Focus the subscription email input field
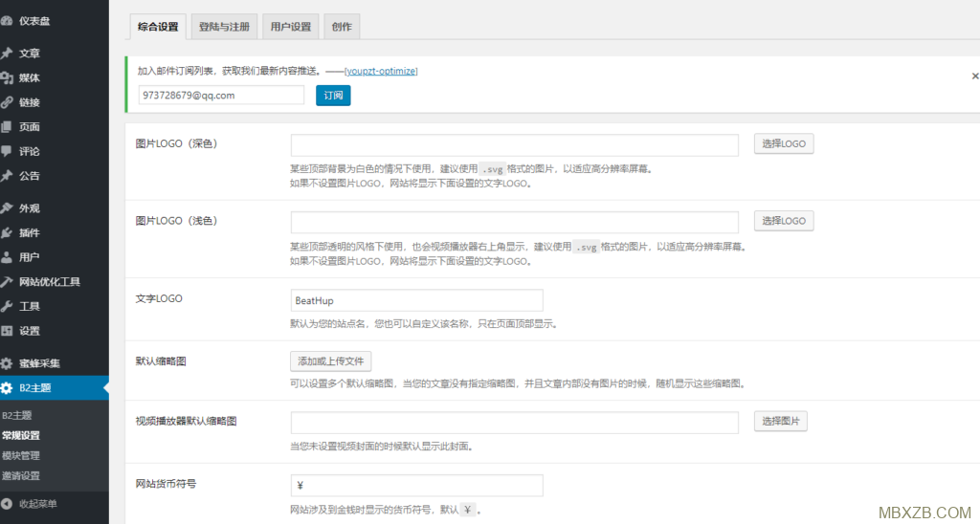Image resolution: width=980 pixels, height=524 pixels. click(x=221, y=95)
